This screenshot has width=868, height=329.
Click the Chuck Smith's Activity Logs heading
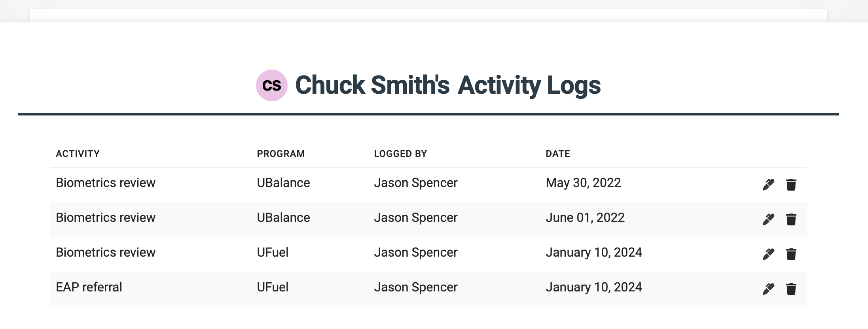448,85
